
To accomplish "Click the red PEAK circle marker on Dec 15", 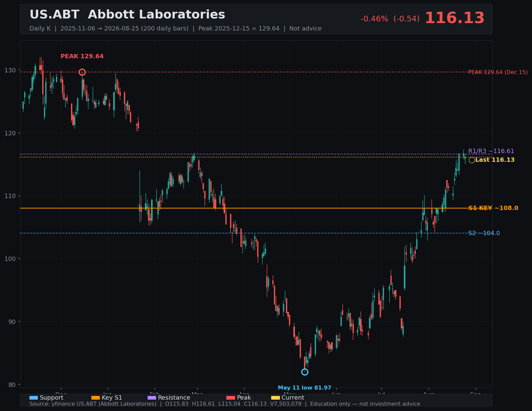I will coord(82,72).
